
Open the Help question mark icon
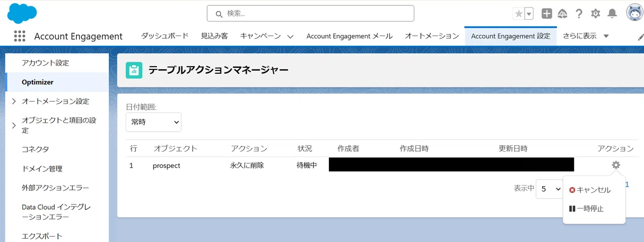coord(579,14)
